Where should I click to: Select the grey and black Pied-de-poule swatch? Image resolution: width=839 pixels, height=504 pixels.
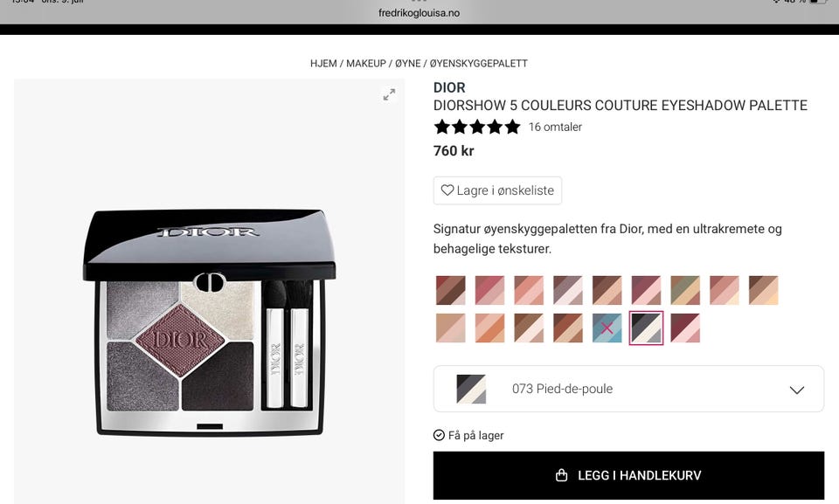(x=646, y=328)
